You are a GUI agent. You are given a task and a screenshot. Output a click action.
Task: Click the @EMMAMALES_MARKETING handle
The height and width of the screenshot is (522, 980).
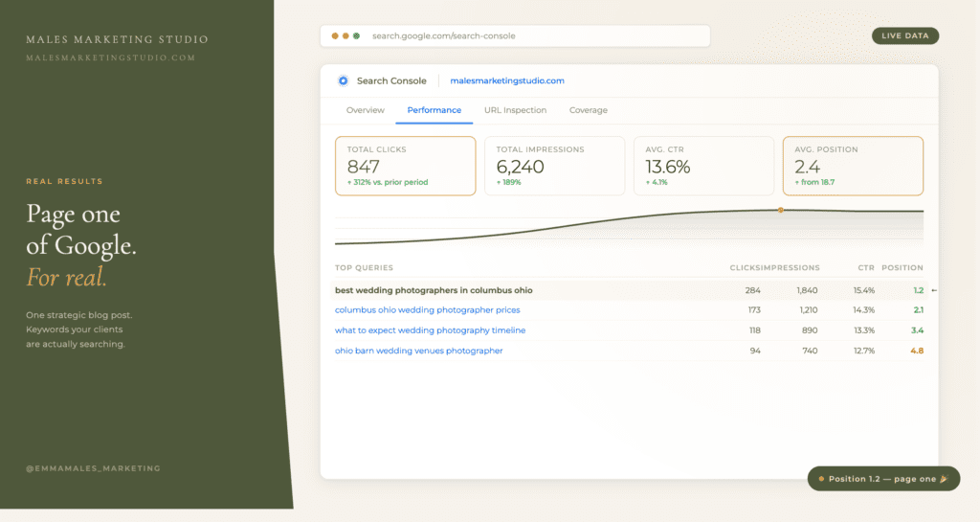93,468
